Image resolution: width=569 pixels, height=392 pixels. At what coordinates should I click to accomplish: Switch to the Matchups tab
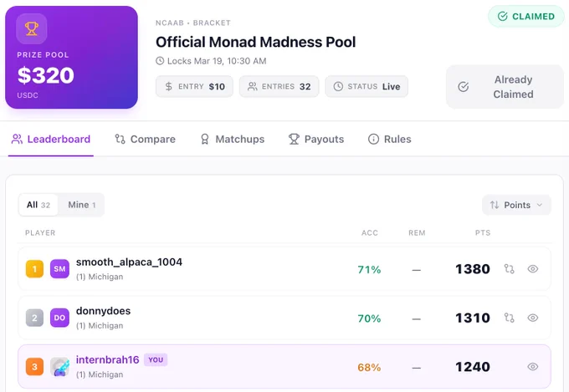[233, 140]
